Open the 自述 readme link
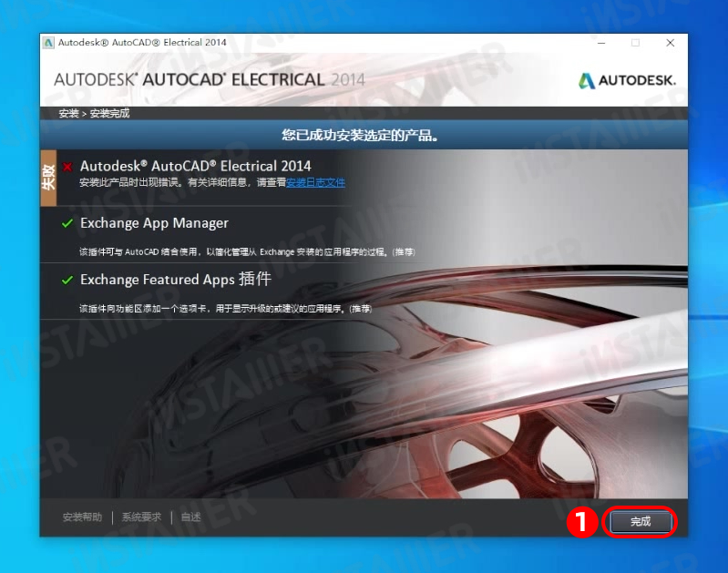The height and width of the screenshot is (573, 728). (x=190, y=517)
